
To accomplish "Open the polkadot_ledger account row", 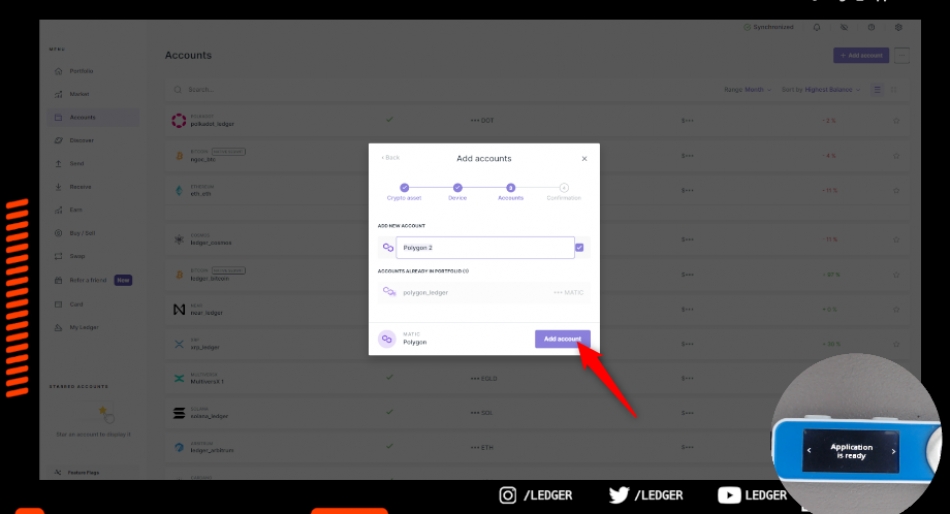I will (x=537, y=121).
